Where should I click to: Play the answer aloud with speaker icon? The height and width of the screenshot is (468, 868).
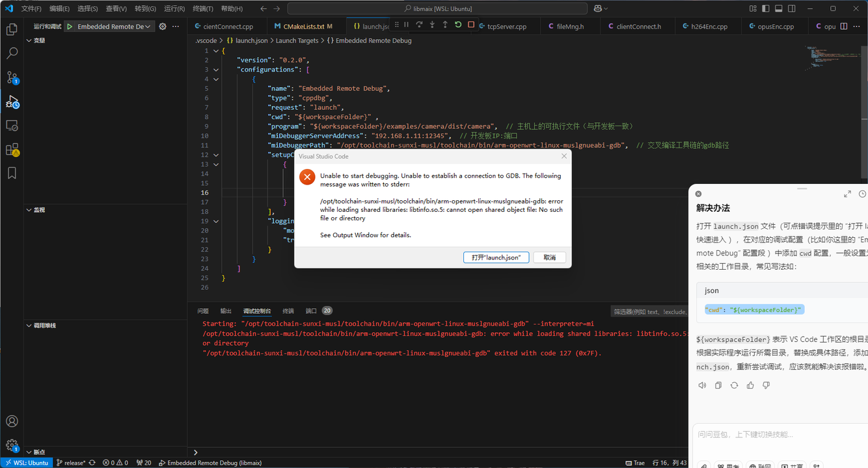point(702,385)
